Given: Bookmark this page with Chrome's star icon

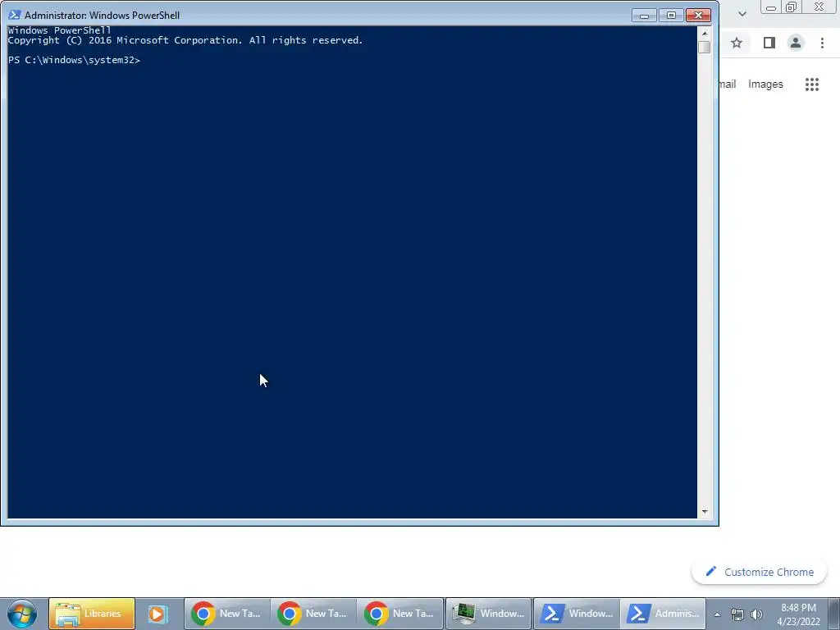Looking at the screenshot, I should tap(737, 43).
